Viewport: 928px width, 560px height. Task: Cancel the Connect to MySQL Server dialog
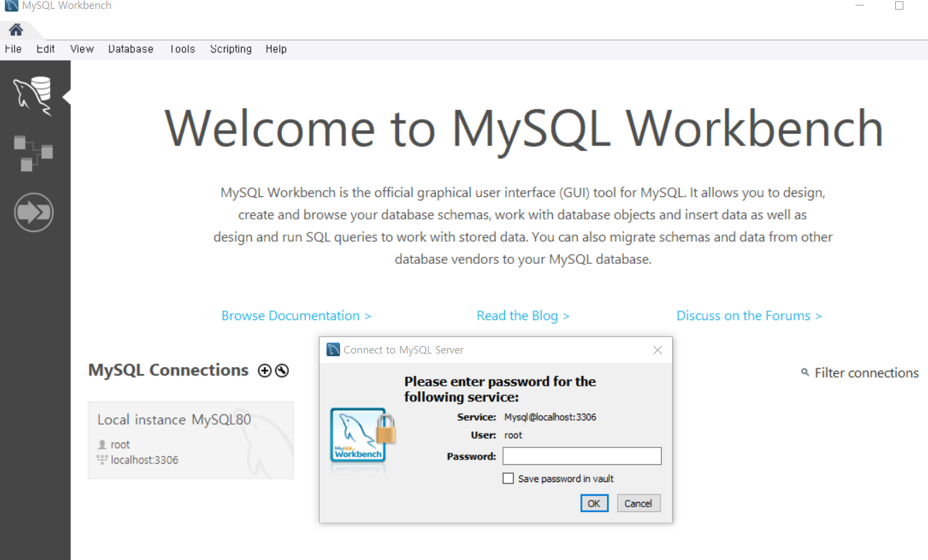638,503
